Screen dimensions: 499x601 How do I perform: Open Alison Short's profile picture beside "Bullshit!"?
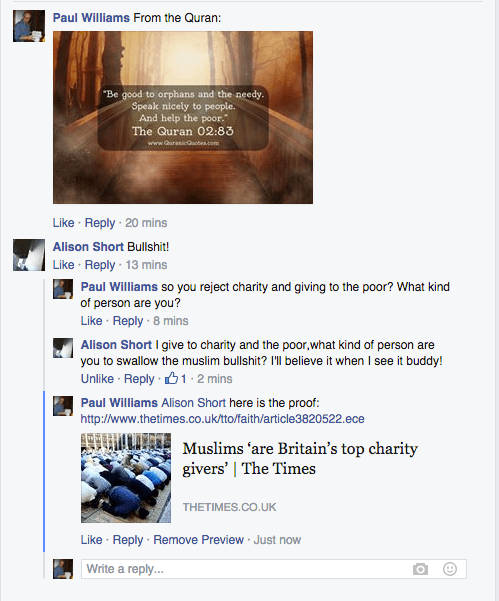pyautogui.click(x=29, y=255)
